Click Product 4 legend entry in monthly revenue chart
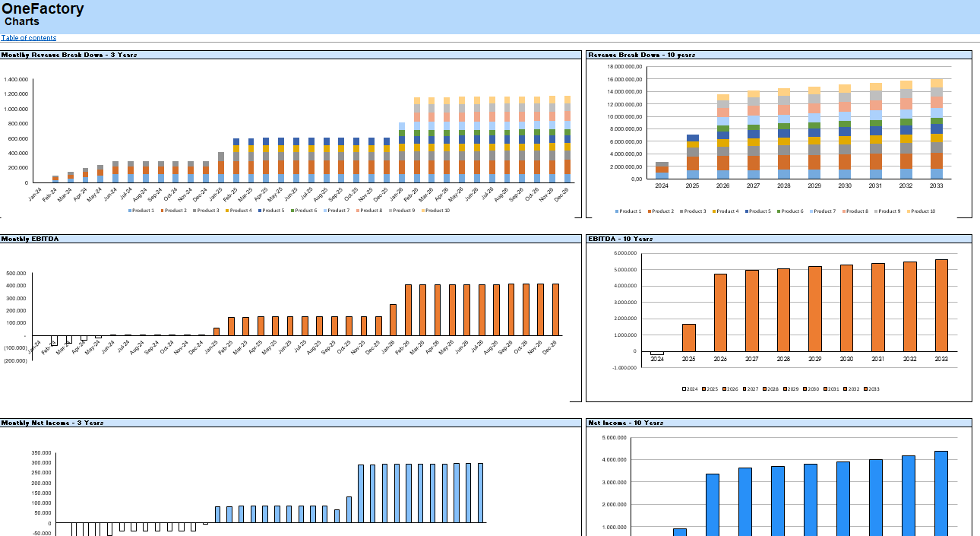The height and width of the screenshot is (536, 980). tap(239, 211)
